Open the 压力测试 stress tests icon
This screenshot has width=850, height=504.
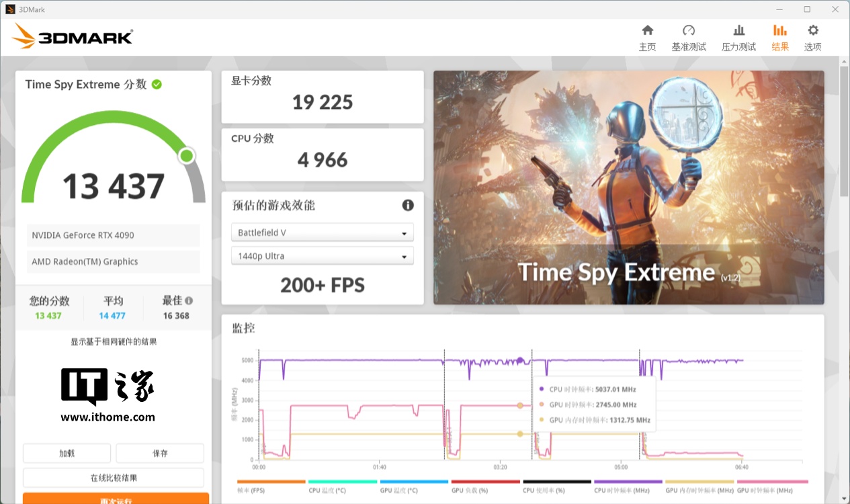pos(738,30)
